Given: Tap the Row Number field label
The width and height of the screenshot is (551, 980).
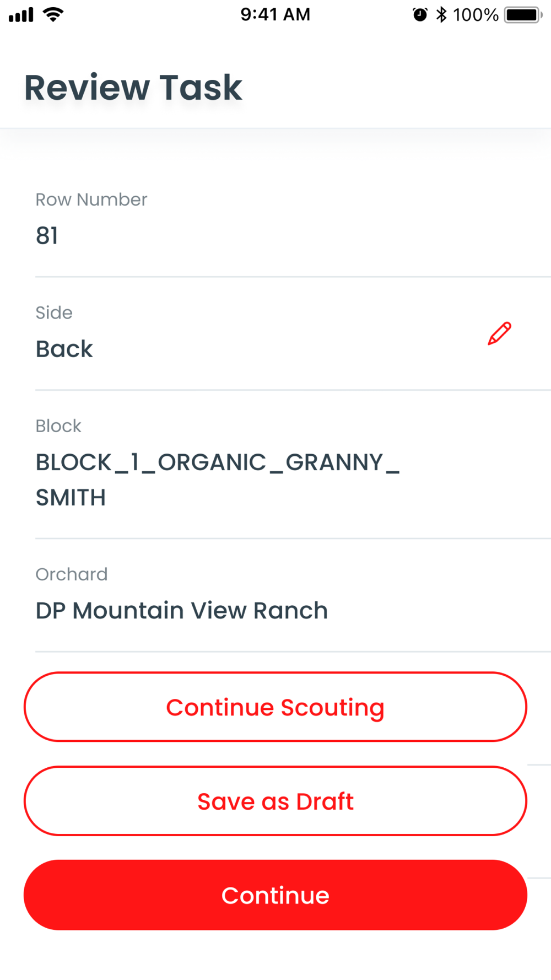Looking at the screenshot, I should click(x=91, y=200).
